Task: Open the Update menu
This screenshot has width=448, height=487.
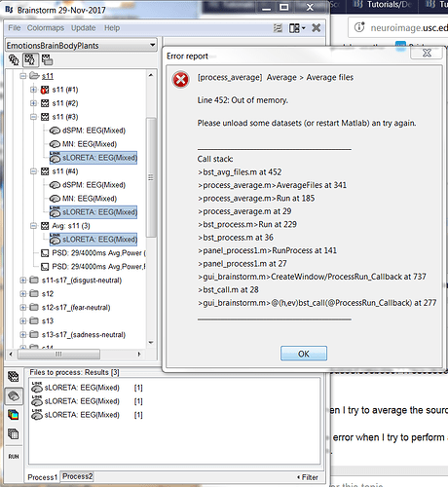Action: coord(84,28)
